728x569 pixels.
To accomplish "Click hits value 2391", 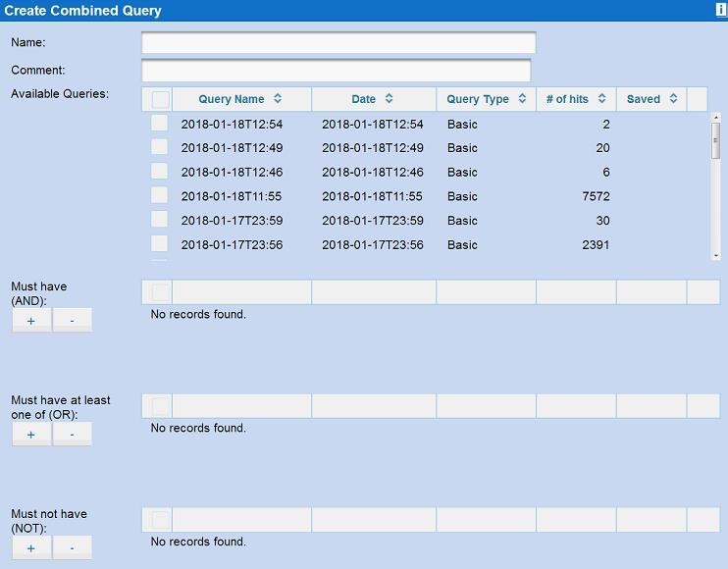I will pos(596,244).
